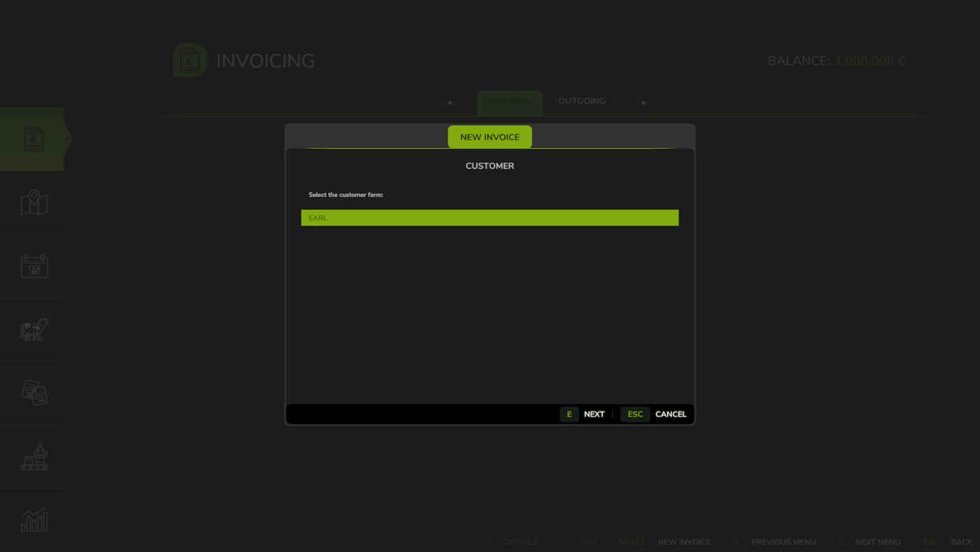
Task: Go to Previous Menu in bottom bar
Action: pos(783,542)
